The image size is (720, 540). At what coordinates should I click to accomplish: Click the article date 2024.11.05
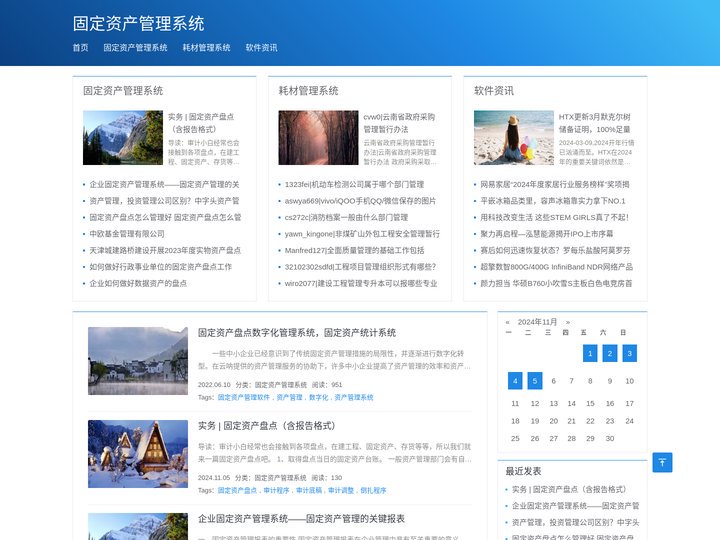(x=214, y=478)
